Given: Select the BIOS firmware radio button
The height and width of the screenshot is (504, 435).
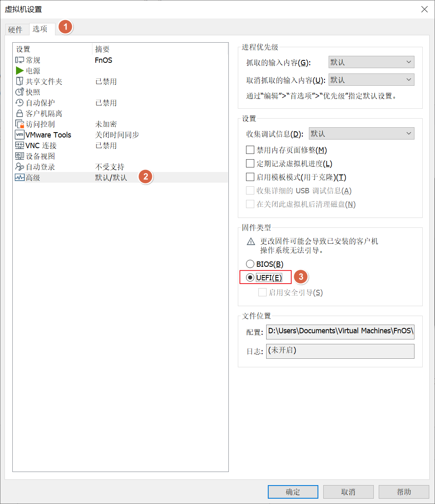Looking at the screenshot, I should click(x=250, y=264).
